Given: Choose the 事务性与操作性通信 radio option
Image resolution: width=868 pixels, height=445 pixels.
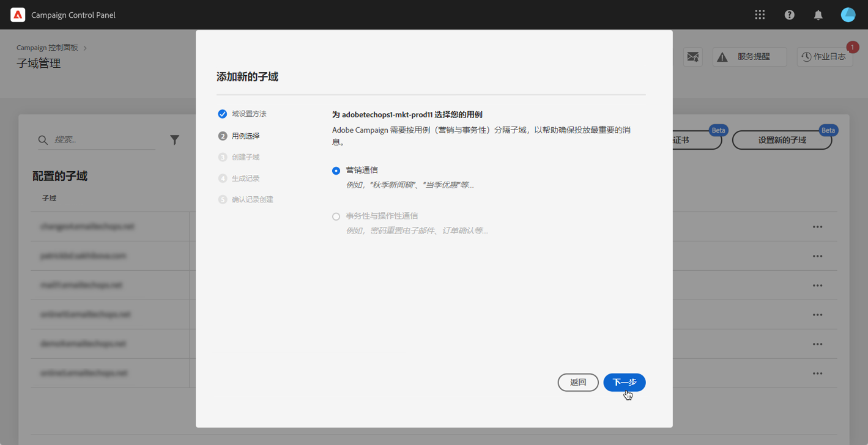Looking at the screenshot, I should click(336, 216).
